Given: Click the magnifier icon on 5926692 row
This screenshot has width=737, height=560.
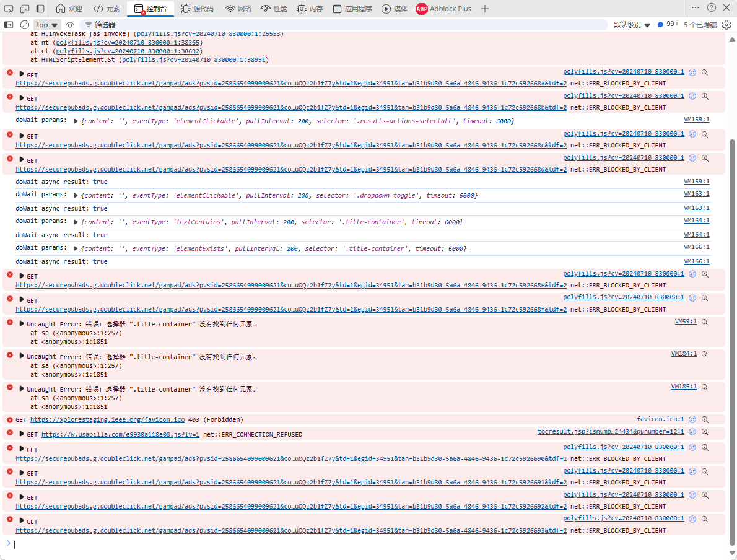Looking at the screenshot, I should click(705, 495).
